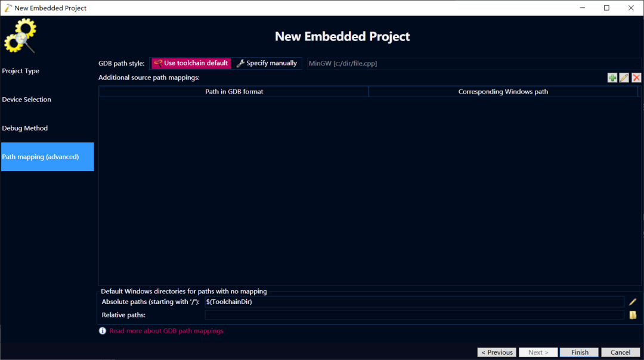Edit the selected path mapping
The image size is (644, 360).
(x=624, y=77)
